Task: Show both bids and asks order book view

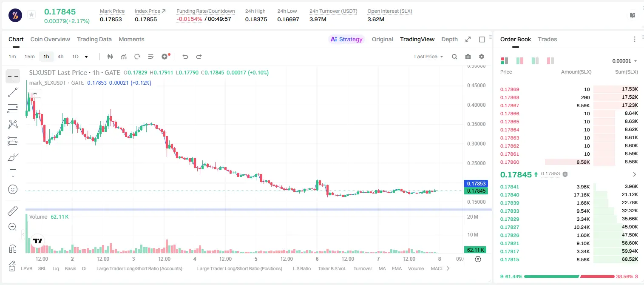Action: 505,61
